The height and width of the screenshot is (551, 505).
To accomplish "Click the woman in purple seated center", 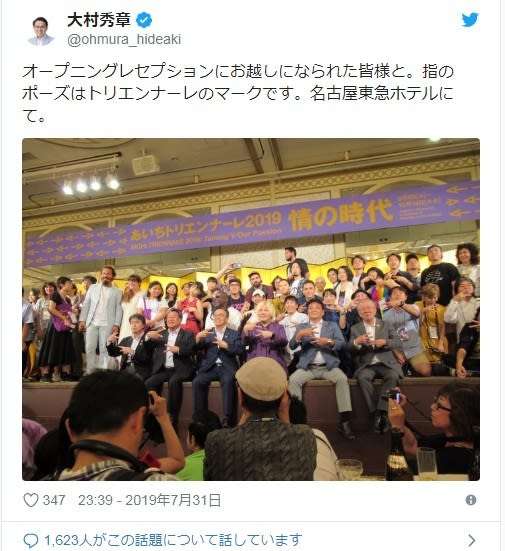I will [x=265, y=336].
